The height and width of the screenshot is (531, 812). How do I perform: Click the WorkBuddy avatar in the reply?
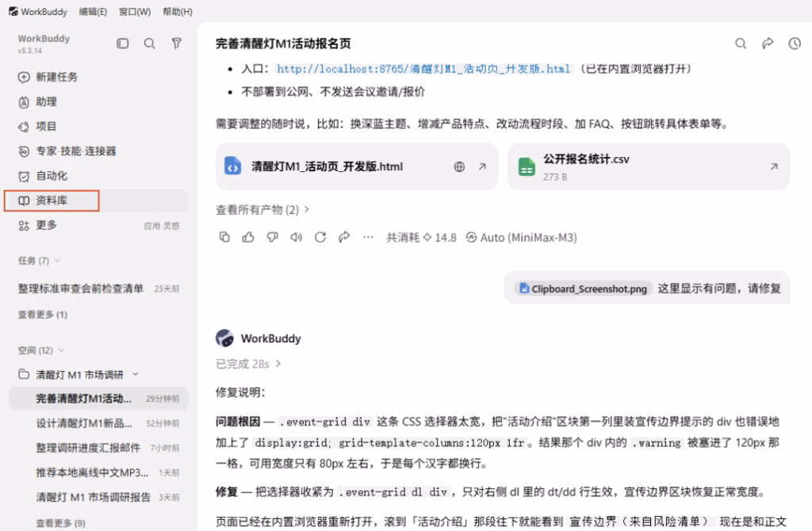point(224,338)
